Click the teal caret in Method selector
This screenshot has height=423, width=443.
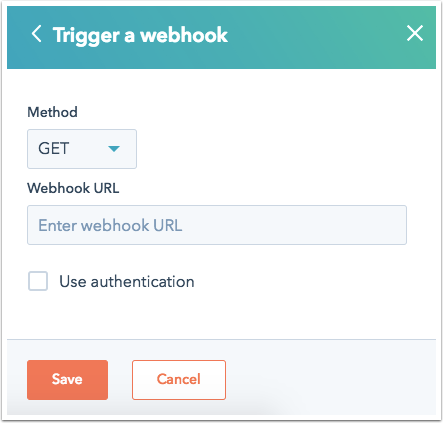(x=114, y=149)
